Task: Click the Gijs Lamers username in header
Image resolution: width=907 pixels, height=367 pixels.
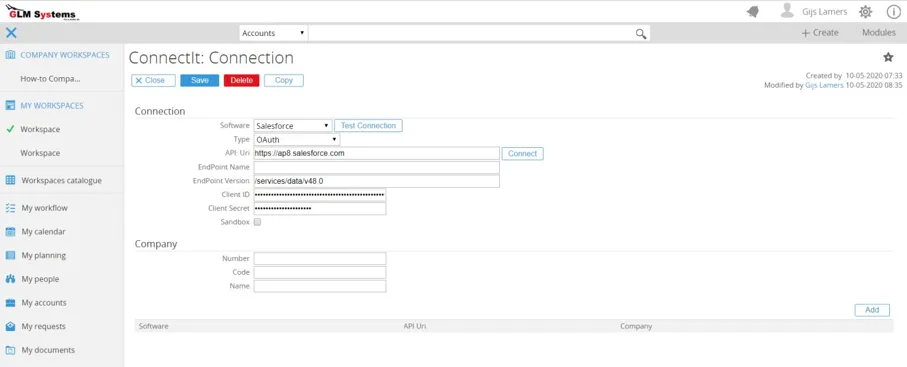Action: coord(825,12)
